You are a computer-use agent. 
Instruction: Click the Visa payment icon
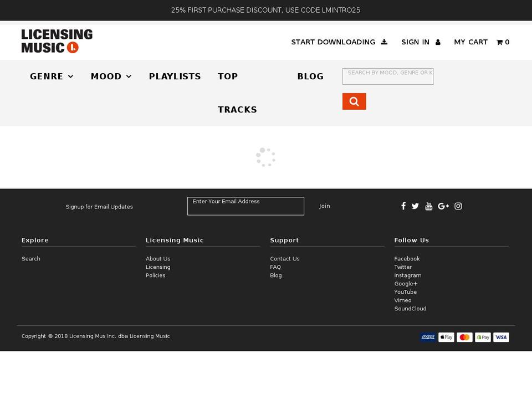[501, 337]
